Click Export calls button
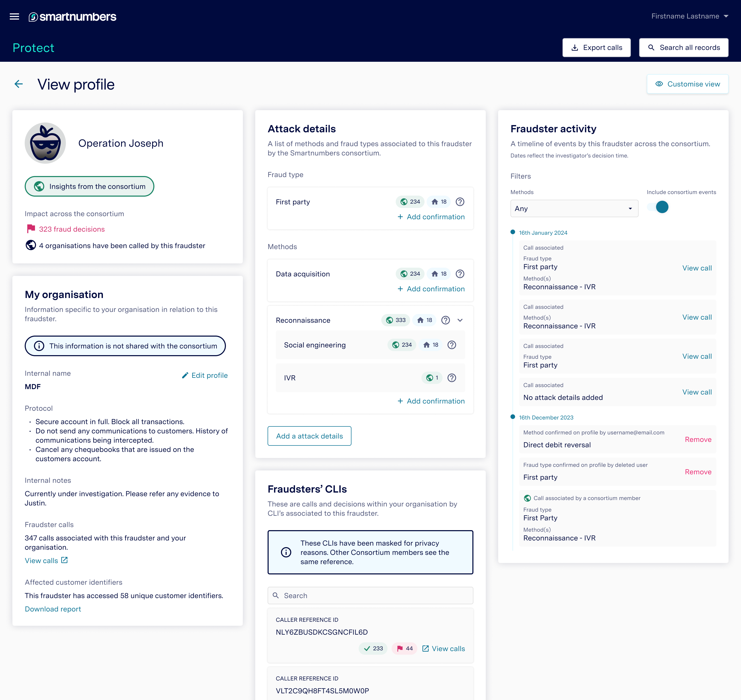The width and height of the screenshot is (741, 700). click(x=596, y=48)
